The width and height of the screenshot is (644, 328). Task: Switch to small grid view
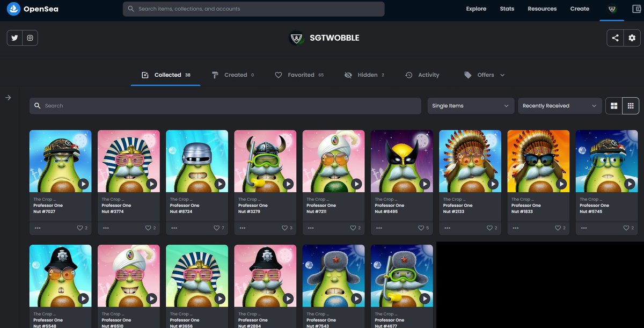click(631, 106)
